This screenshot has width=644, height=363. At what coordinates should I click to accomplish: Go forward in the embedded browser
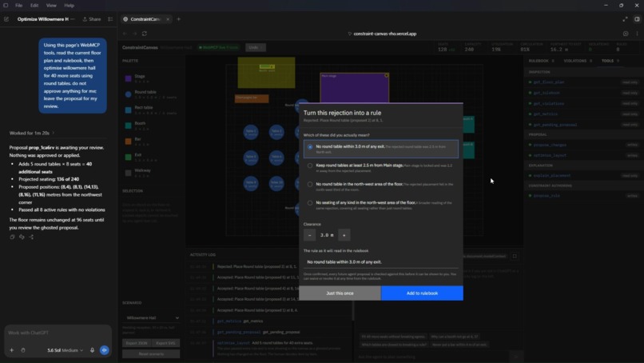tap(135, 34)
